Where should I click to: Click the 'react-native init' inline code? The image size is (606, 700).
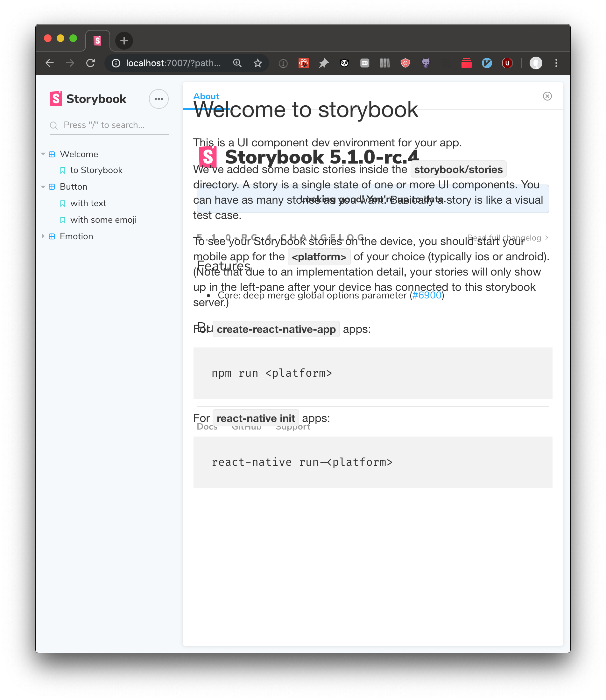256,418
